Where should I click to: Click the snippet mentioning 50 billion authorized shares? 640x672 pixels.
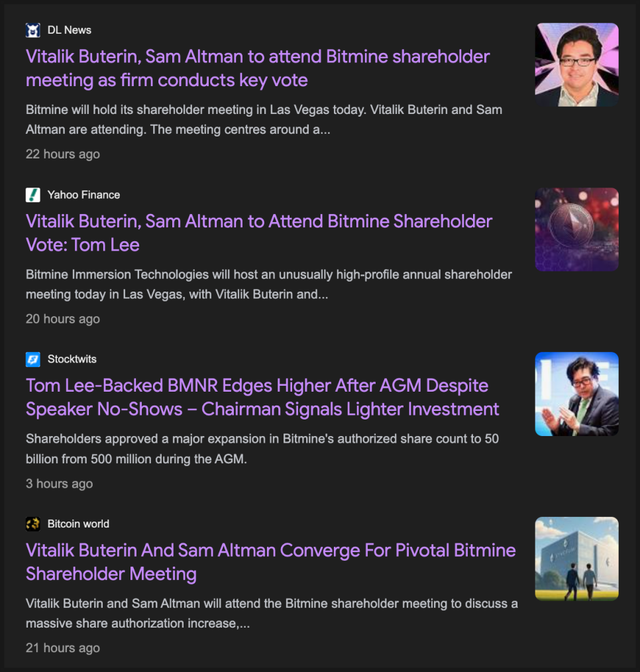coord(262,449)
